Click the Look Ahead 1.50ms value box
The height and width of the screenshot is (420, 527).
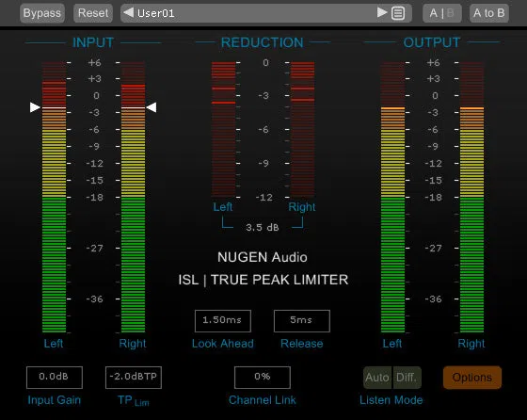pos(222,321)
